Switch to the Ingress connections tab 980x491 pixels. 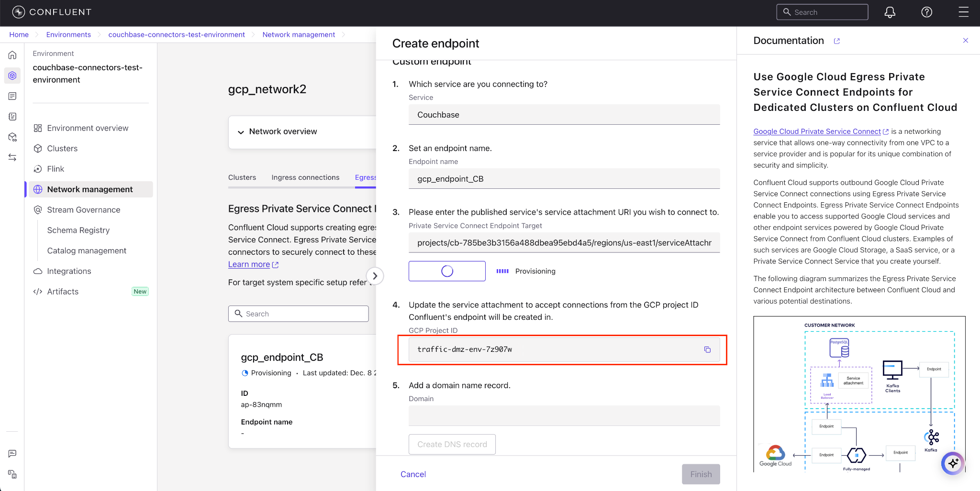point(305,177)
